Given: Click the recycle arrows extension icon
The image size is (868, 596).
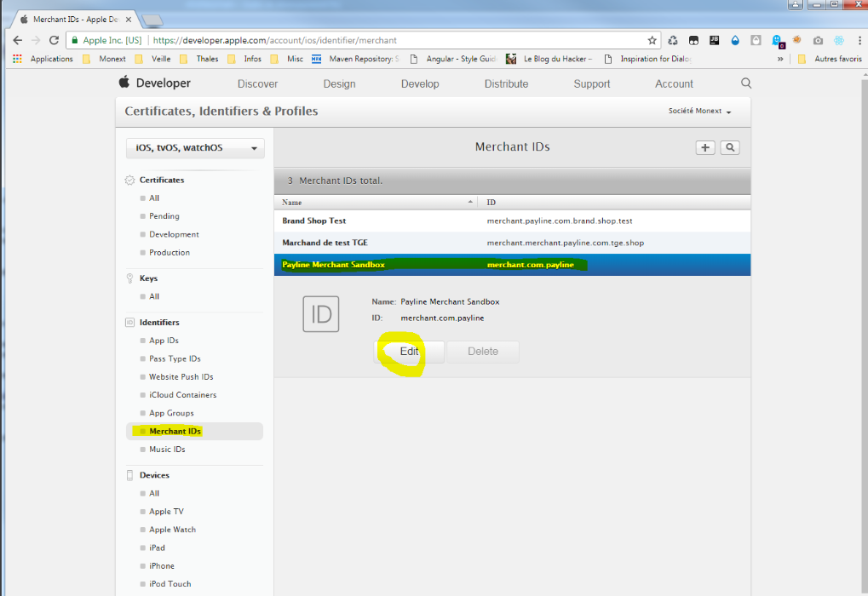Looking at the screenshot, I should point(673,40).
